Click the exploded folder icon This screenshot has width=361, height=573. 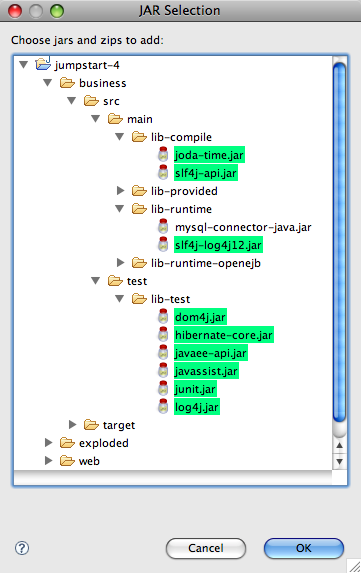[x=67, y=443]
